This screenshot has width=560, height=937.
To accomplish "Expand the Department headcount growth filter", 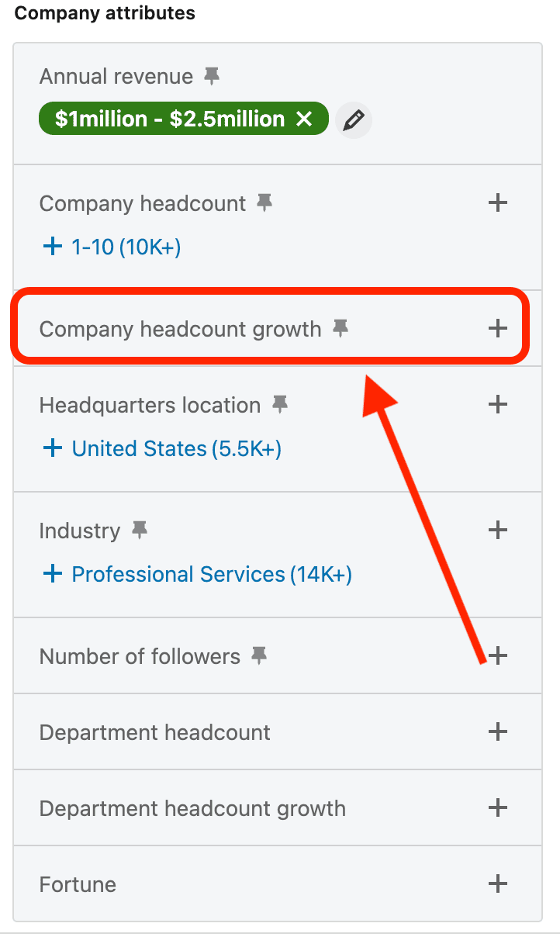I will tap(497, 808).
